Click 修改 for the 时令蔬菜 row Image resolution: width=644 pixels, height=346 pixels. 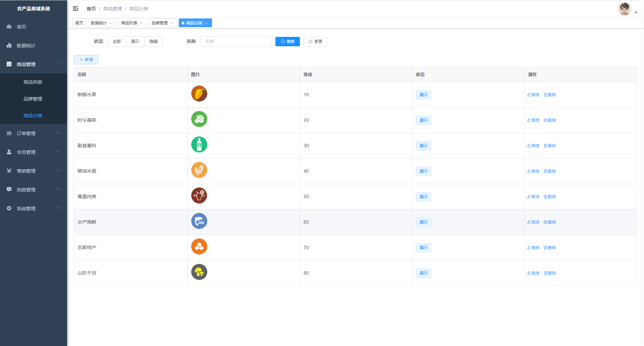(533, 120)
